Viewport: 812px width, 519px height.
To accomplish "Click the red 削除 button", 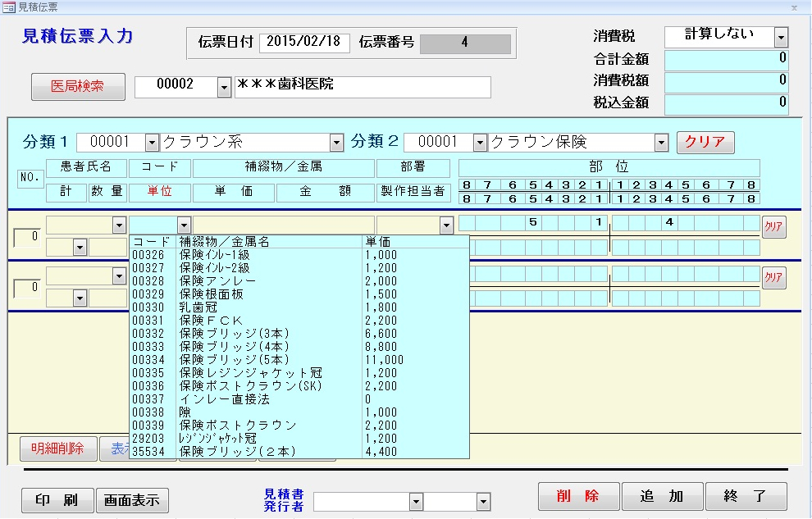I will point(577,497).
